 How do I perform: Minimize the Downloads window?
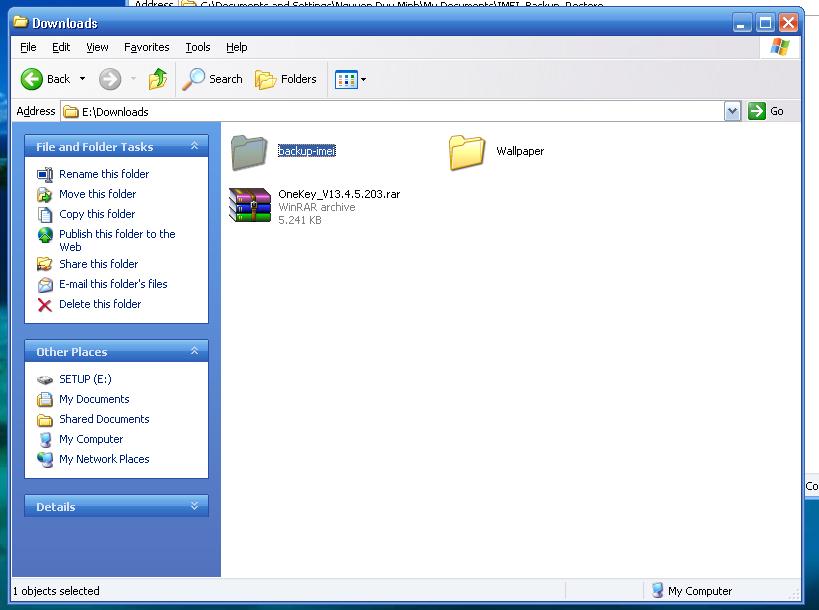click(742, 23)
